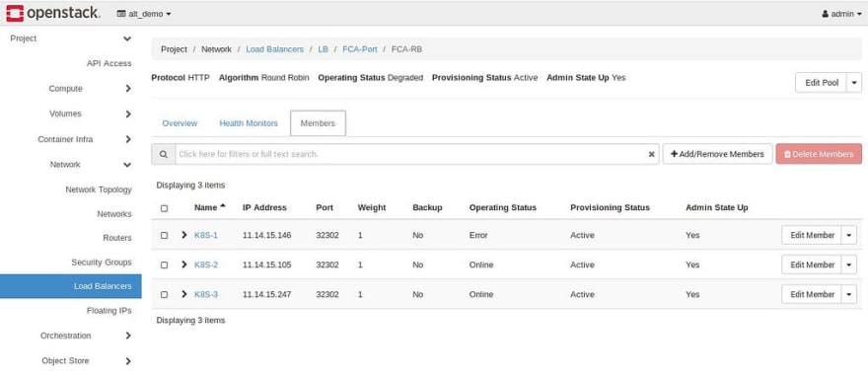Click the Admin State Up column header
The height and width of the screenshot is (377, 868).
point(717,207)
